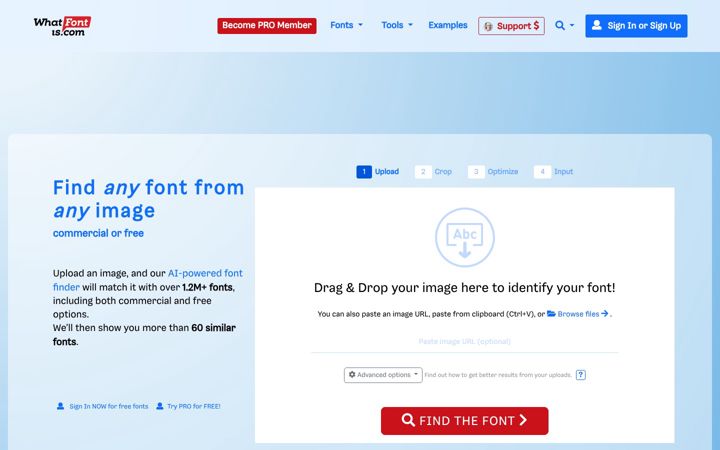Click the Browse files link
This screenshot has height=450, width=720.
click(578, 314)
